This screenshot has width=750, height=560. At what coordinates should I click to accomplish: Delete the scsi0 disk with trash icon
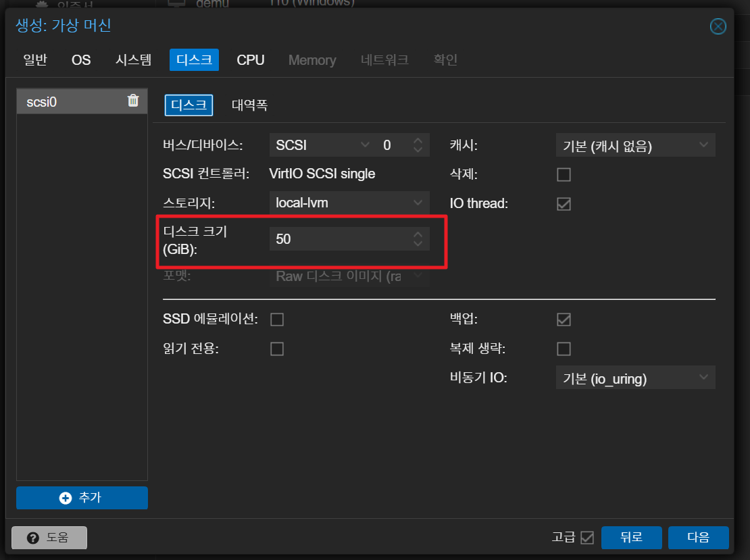coord(133,101)
